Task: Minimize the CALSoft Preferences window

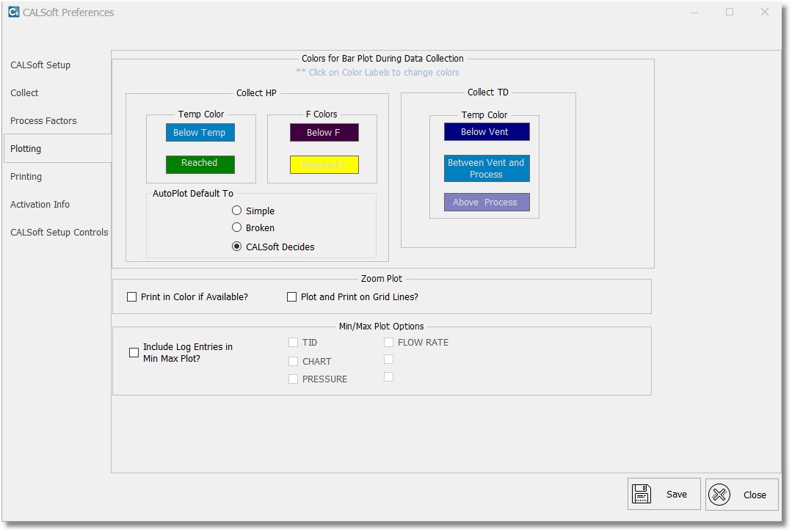Action: [x=694, y=12]
